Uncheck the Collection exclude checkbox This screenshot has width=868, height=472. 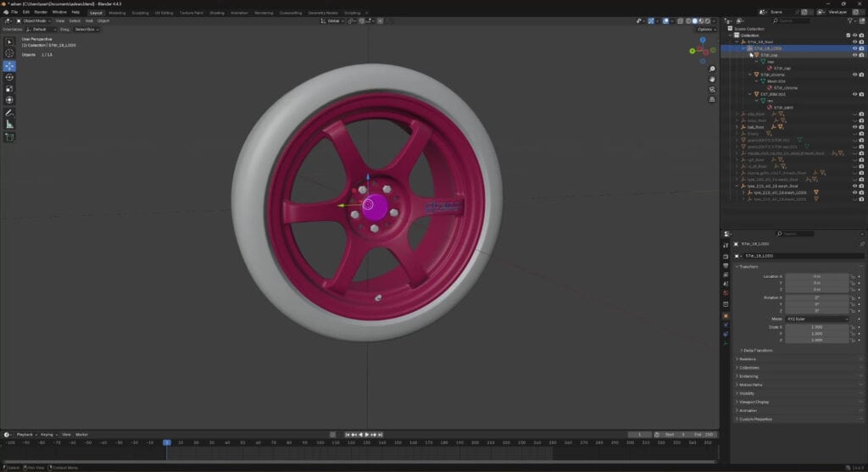(848, 36)
